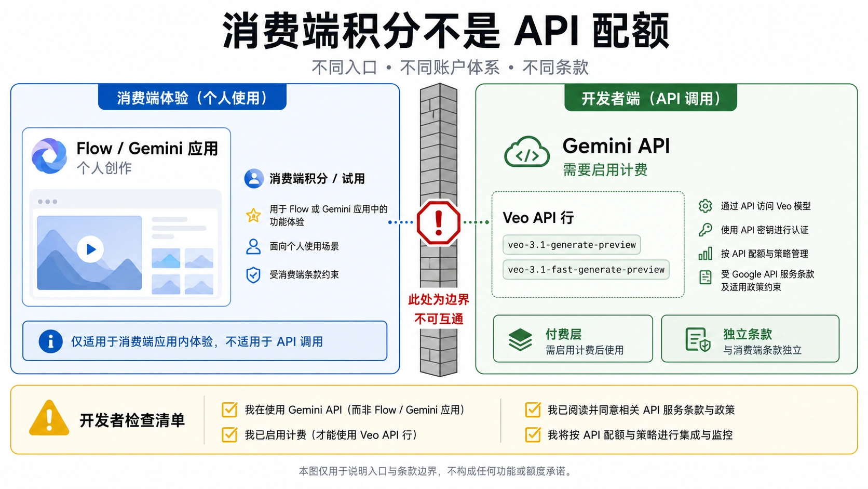The width and height of the screenshot is (868, 489).
Task: Click the yellow warning triangle beside 开发者检查清单
Action: click(49, 418)
